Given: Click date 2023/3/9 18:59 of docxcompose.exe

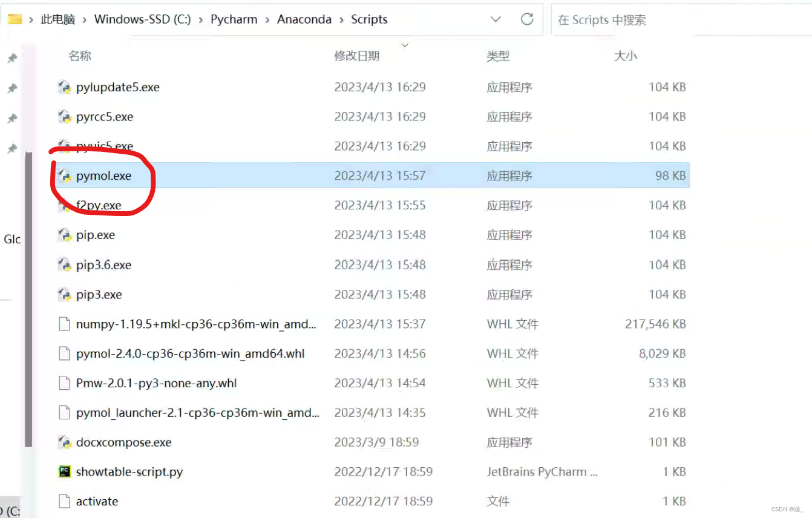Looking at the screenshot, I should click(376, 443).
